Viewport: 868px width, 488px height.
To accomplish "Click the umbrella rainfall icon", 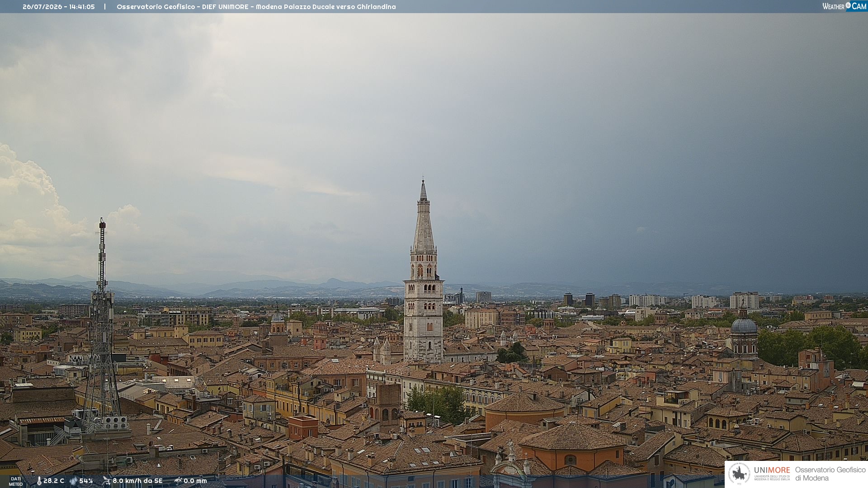I will pos(178,481).
